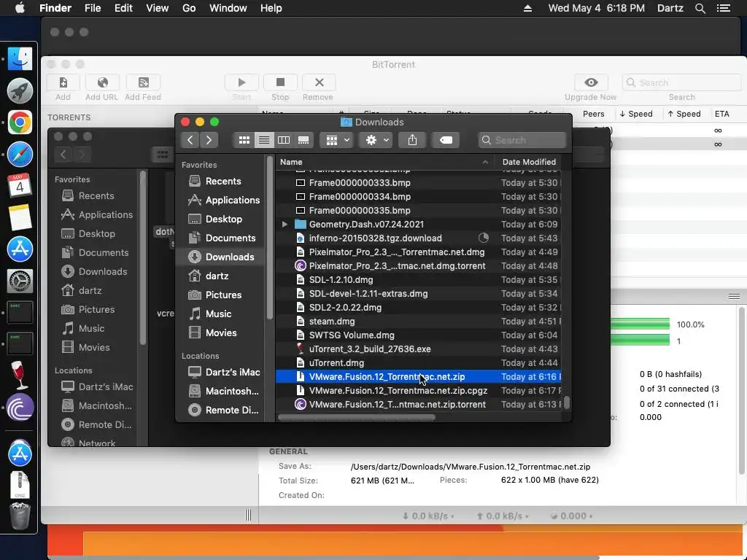The image size is (747, 560).
Task: Open the Edit menu
Action: point(123,8)
